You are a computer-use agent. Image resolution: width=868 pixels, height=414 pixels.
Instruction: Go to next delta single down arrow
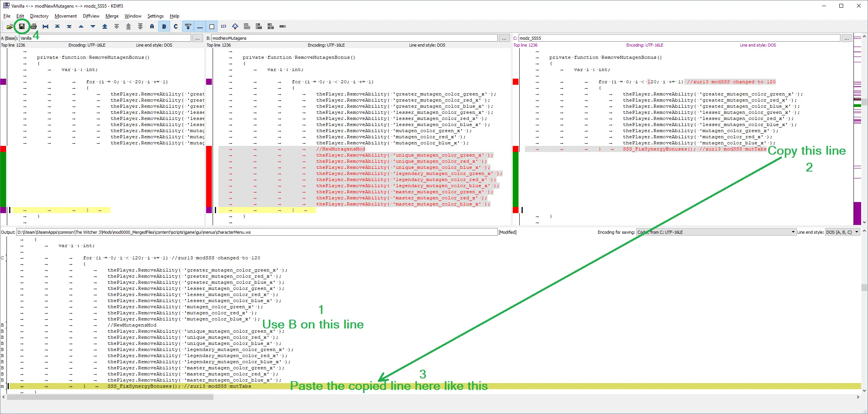tap(93, 26)
